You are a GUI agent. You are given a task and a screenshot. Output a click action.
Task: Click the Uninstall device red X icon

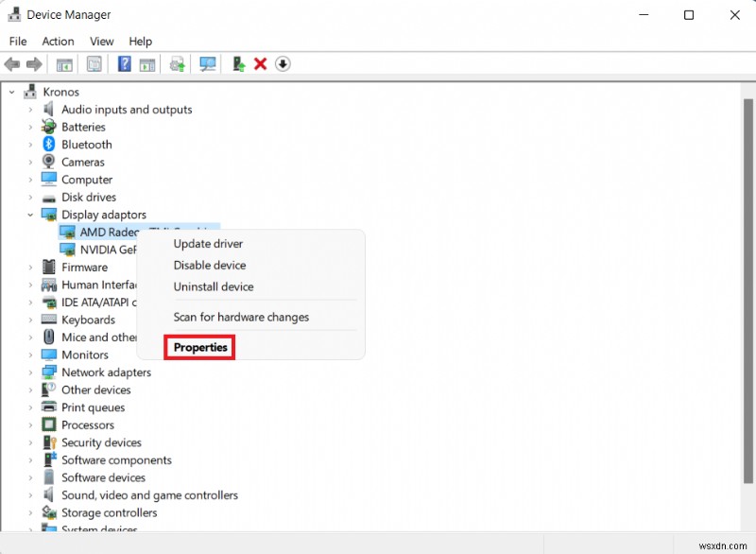click(x=261, y=63)
